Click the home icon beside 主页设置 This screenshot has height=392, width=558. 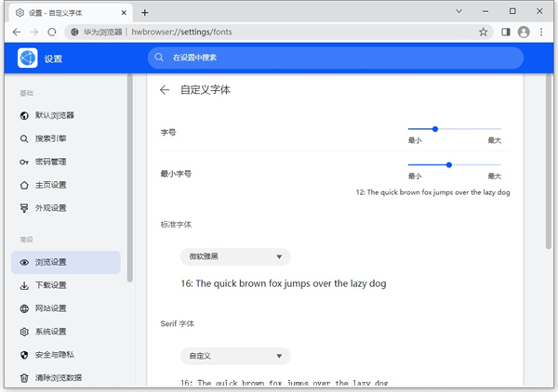tap(24, 185)
